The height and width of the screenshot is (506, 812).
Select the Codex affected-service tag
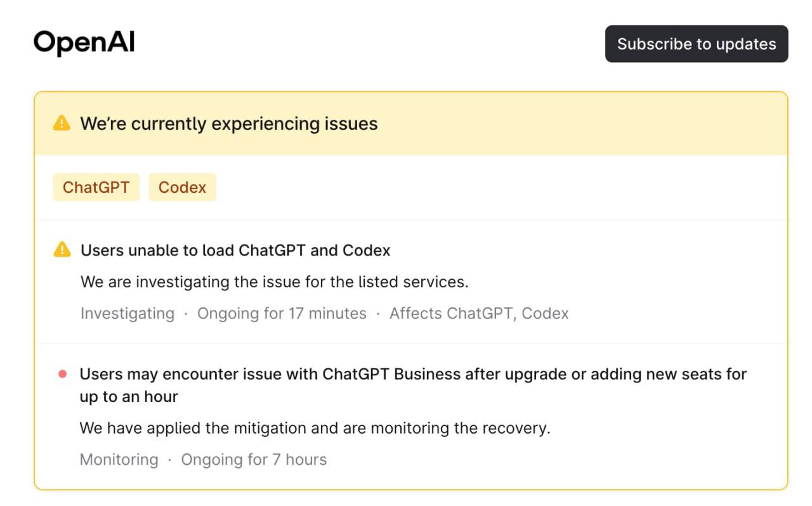click(x=182, y=188)
